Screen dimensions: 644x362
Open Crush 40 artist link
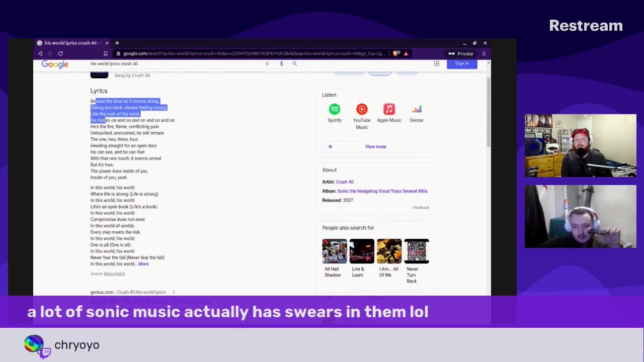(x=345, y=182)
